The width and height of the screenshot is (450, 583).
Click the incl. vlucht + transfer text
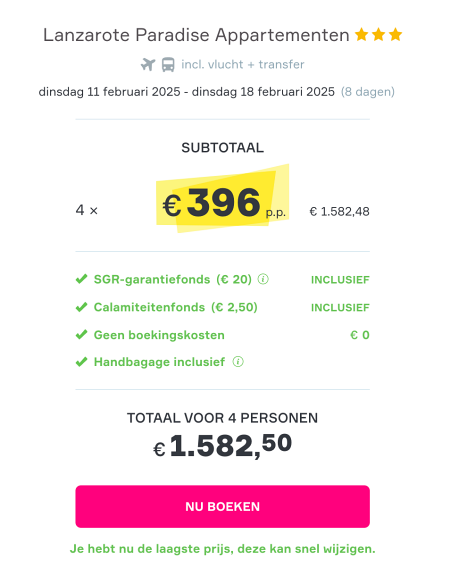click(x=242, y=65)
